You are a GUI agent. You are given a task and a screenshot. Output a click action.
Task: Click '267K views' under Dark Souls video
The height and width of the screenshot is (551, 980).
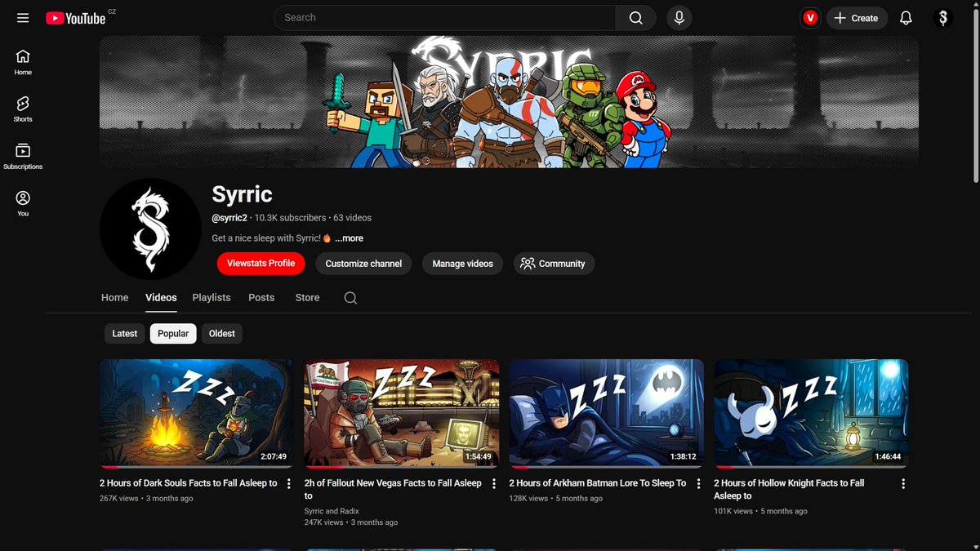point(119,498)
